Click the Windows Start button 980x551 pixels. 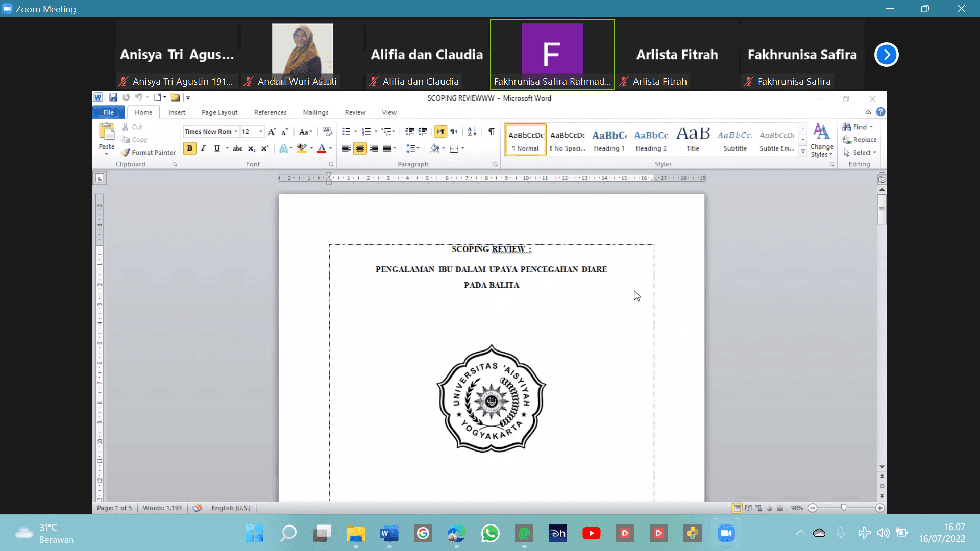click(254, 533)
